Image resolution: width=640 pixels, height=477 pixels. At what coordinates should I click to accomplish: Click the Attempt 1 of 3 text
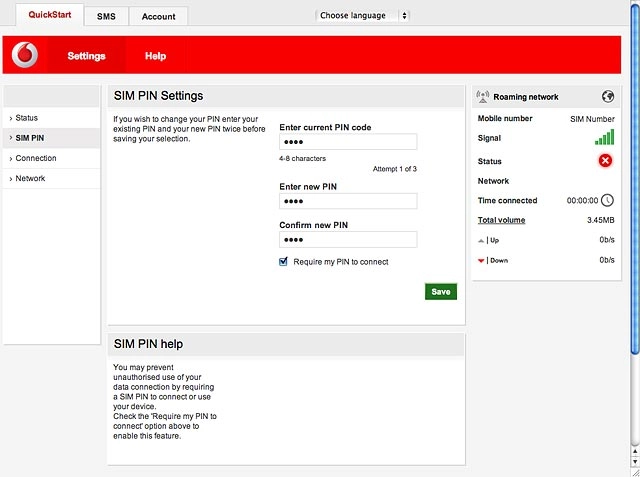pos(395,169)
